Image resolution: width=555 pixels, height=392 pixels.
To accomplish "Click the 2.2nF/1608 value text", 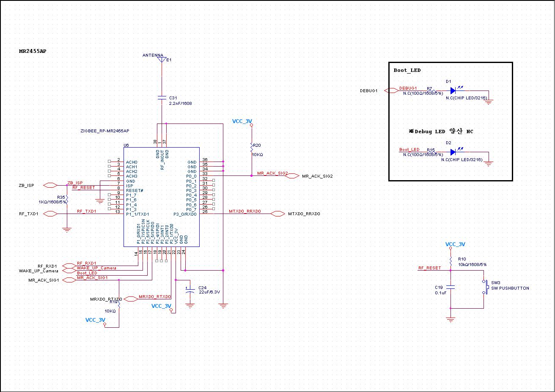I will coord(180,103).
